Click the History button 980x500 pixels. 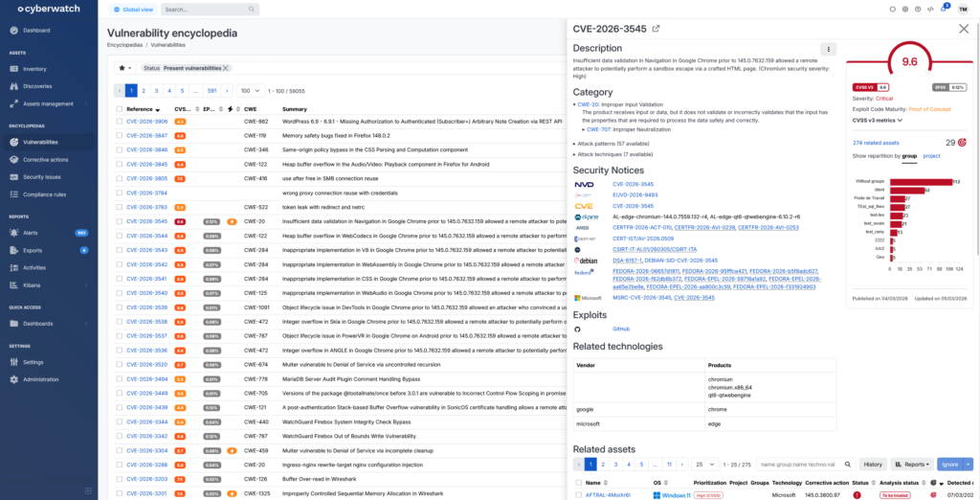tap(873, 464)
